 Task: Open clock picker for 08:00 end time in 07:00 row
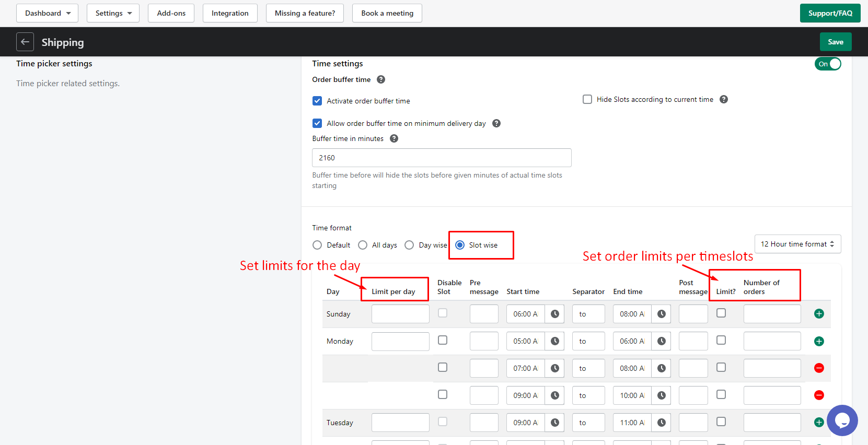click(662, 368)
